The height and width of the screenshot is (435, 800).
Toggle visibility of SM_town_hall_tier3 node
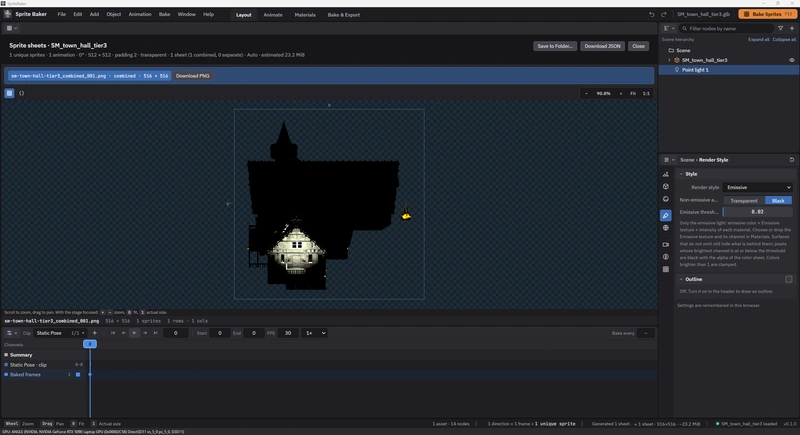(x=792, y=60)
